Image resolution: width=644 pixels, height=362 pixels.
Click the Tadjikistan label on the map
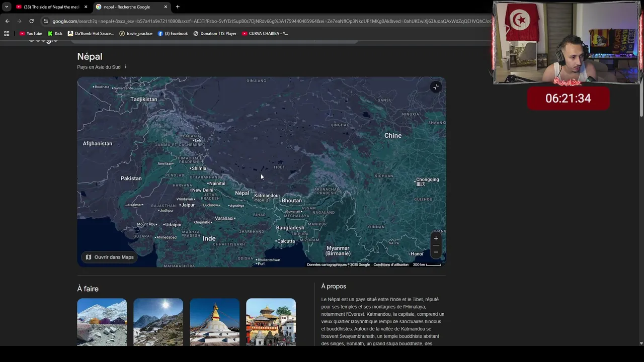(x=144, y=99)
